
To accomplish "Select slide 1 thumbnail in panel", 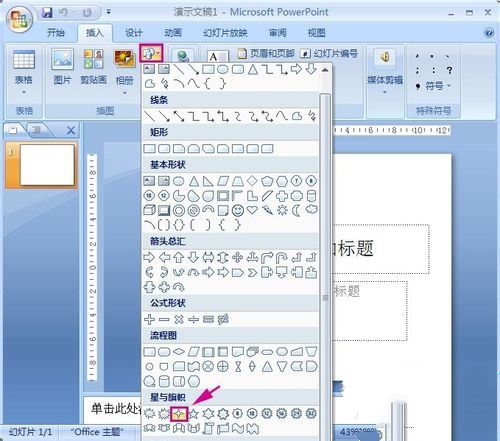I will tap(47, 165).
